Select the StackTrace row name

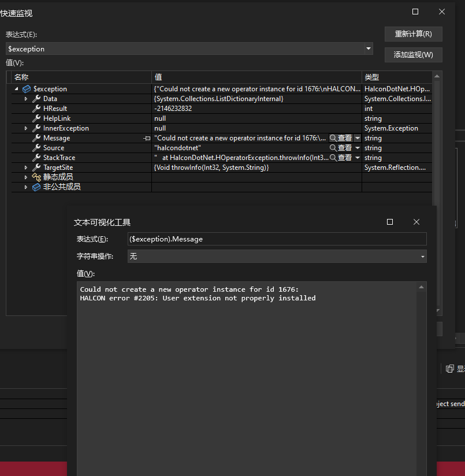click(x=59, y=158)
